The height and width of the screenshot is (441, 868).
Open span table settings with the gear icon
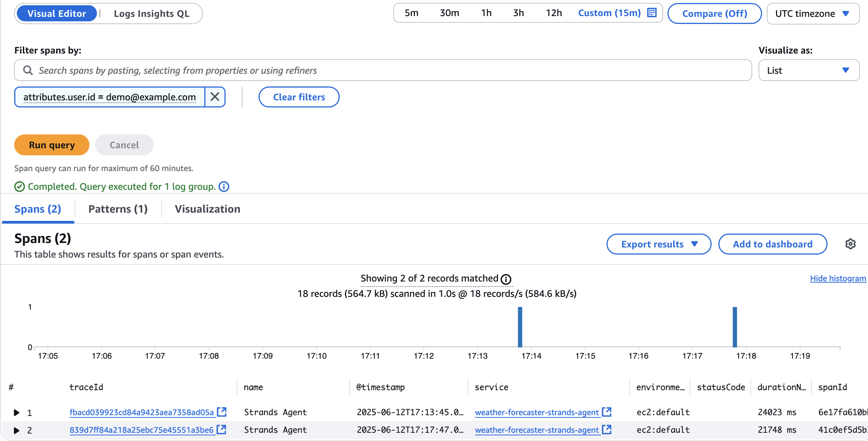point(850,244)
